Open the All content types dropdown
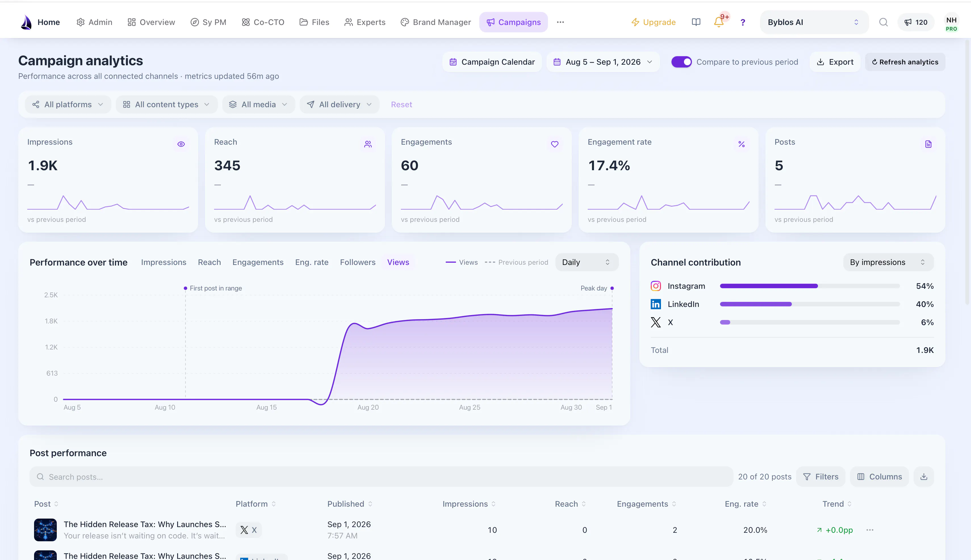Viewport: 971px width, 560px height. (x=167, y=105)
